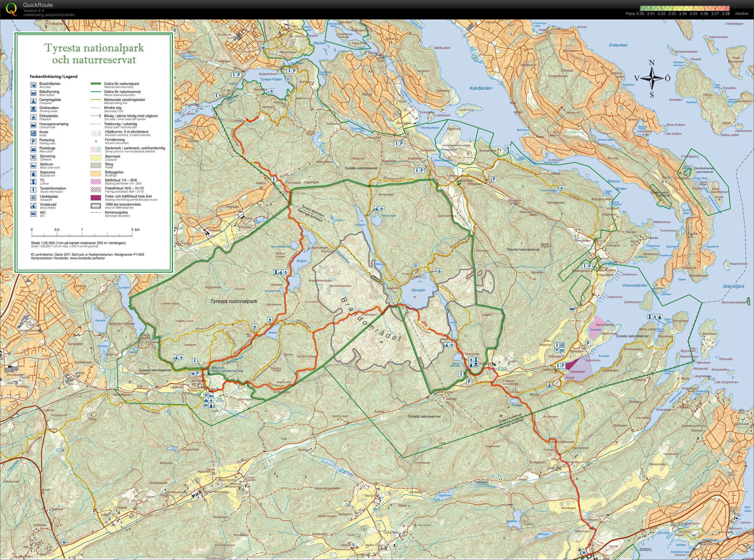Click the Husvagnscamping caravan legend icon

pyautogui.click(x=33, y=126)
